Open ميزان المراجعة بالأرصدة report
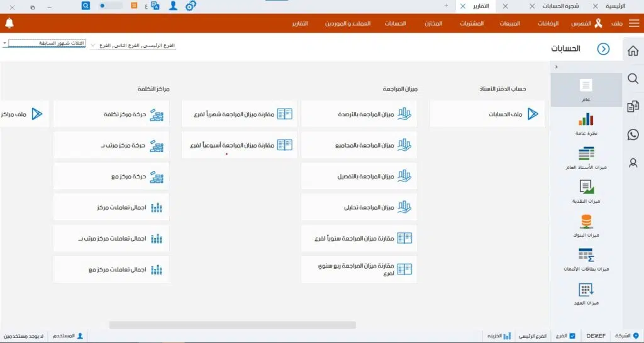 359,114
